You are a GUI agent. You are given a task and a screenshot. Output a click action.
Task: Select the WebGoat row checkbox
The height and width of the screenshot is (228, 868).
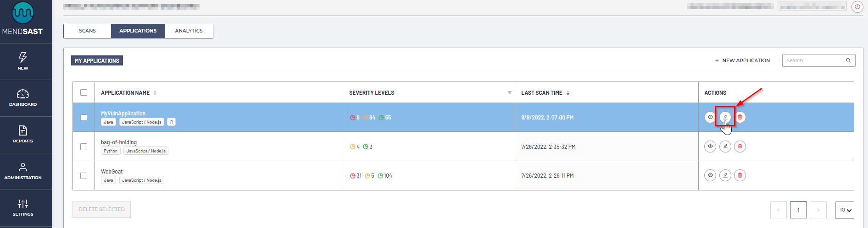(83, 176)
